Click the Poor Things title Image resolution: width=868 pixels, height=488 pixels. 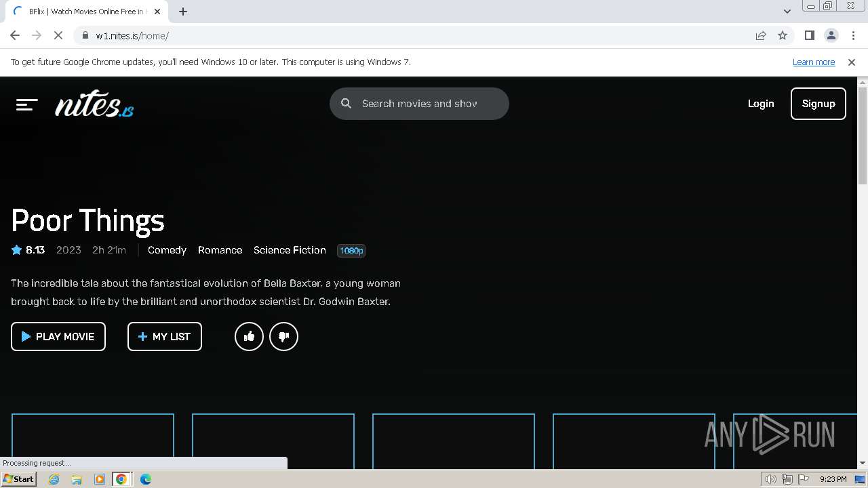click(87, 220)
